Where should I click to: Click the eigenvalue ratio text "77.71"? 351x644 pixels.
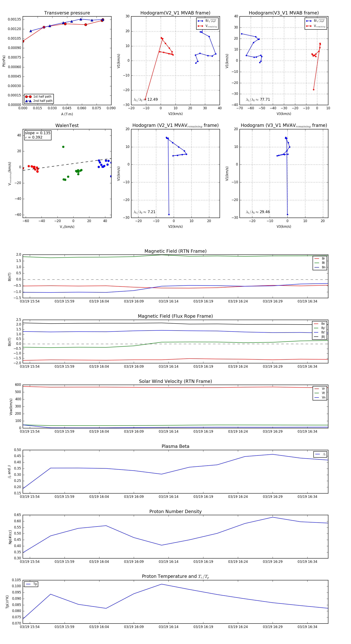click(x=265, y=100)
